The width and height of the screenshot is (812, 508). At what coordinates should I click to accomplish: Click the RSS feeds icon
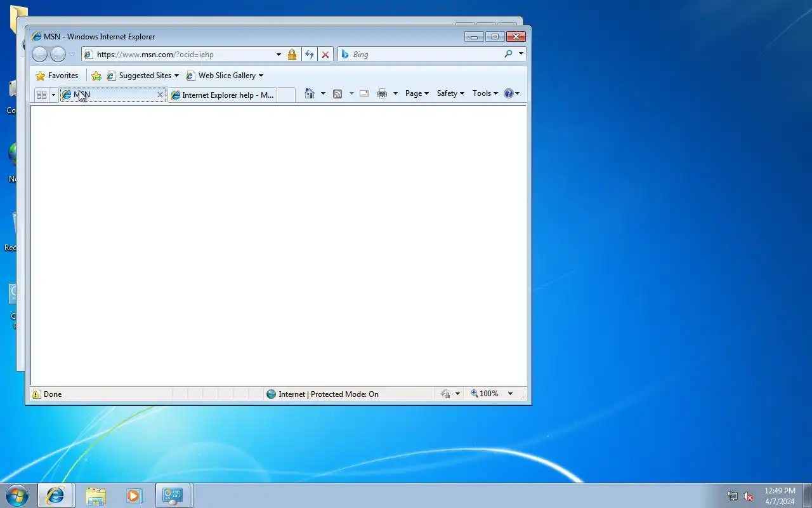coord(337,93)
